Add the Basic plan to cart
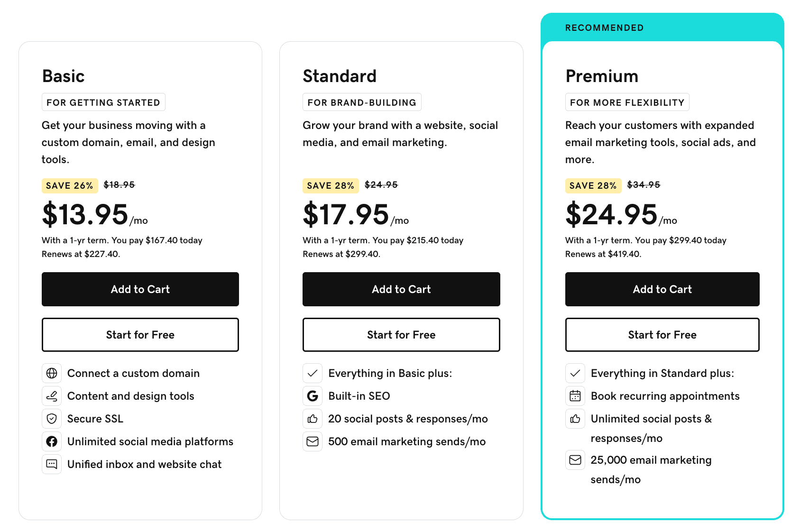 tap(140, 289)
